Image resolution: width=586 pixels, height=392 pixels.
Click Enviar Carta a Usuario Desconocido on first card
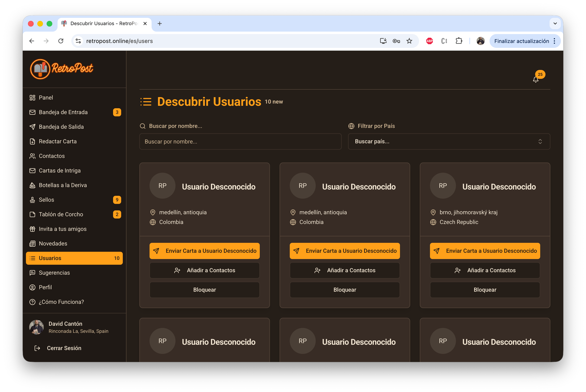coord(204,251)
